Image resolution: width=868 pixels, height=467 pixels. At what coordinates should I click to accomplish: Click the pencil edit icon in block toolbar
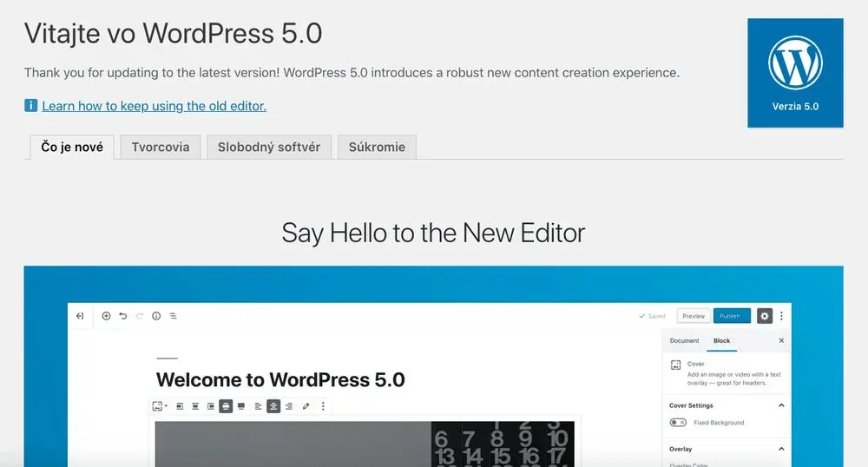[306, 406]
